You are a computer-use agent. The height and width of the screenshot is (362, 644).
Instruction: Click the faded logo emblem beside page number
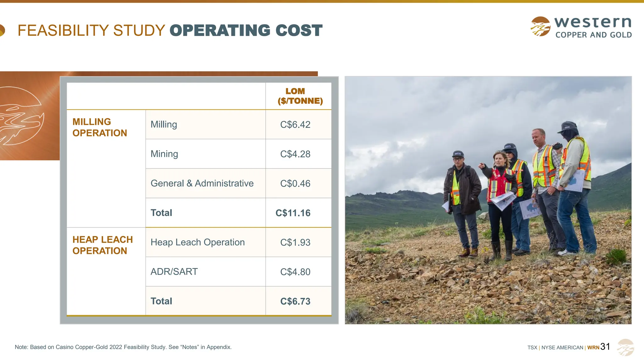pos(625,347)
